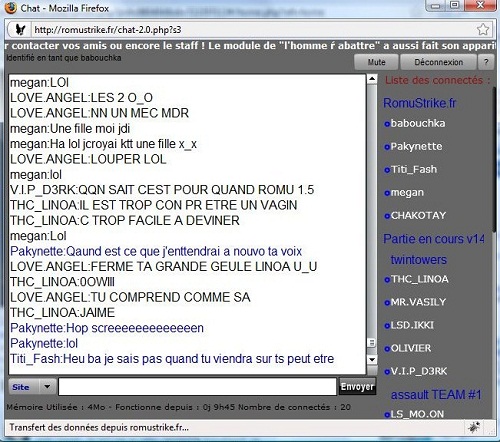Click the help question mark button
Screen dimensions: 500x442
coord(486,62)
